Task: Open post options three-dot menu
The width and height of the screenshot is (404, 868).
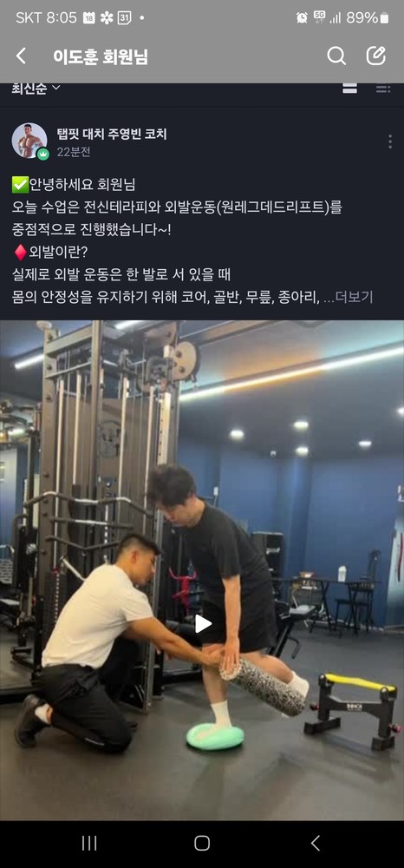Action: pyautogui.click(x=390, y=141)
